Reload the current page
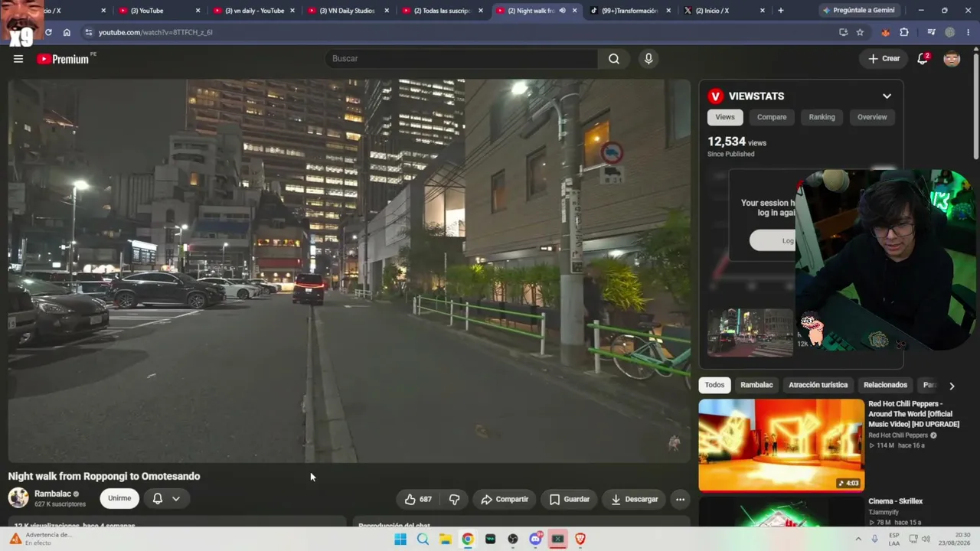Image resolution: width=980 pixels, height=551 pixels. [48, 32]
